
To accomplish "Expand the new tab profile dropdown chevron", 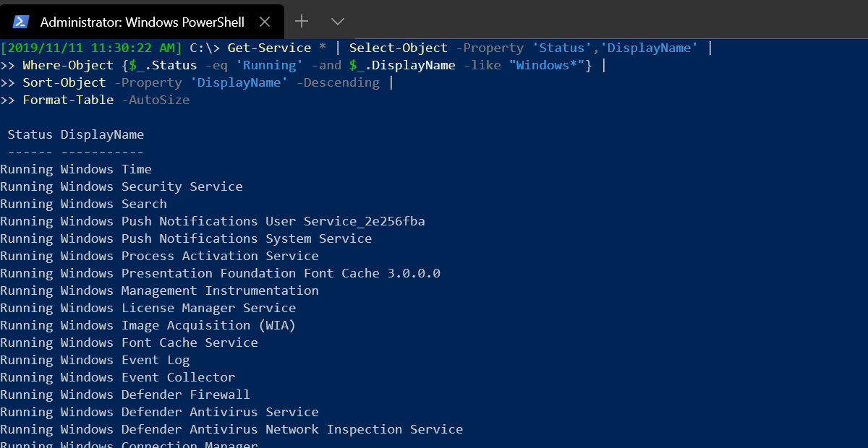I will (x=337, y=22).
